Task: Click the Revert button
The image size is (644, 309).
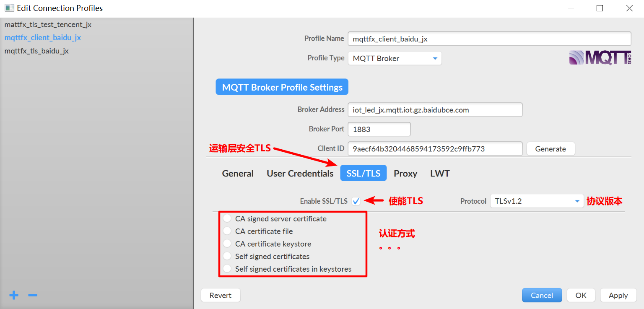Action: tap(221, 295)
